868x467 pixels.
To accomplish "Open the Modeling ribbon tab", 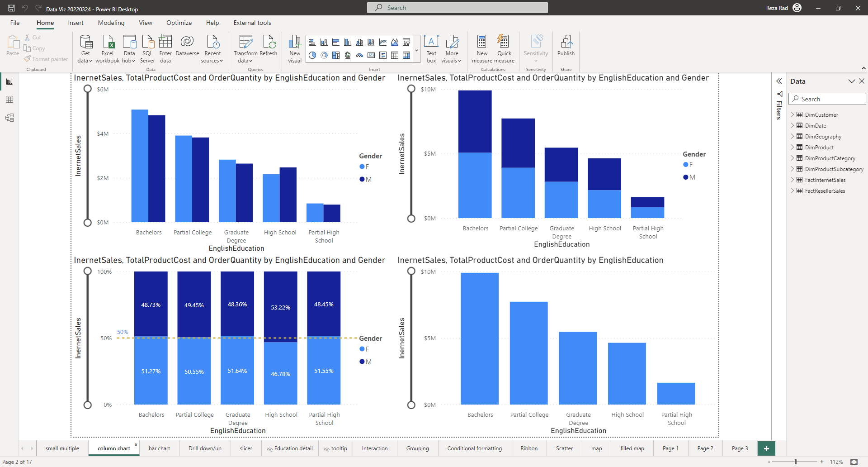I will 111,23.
